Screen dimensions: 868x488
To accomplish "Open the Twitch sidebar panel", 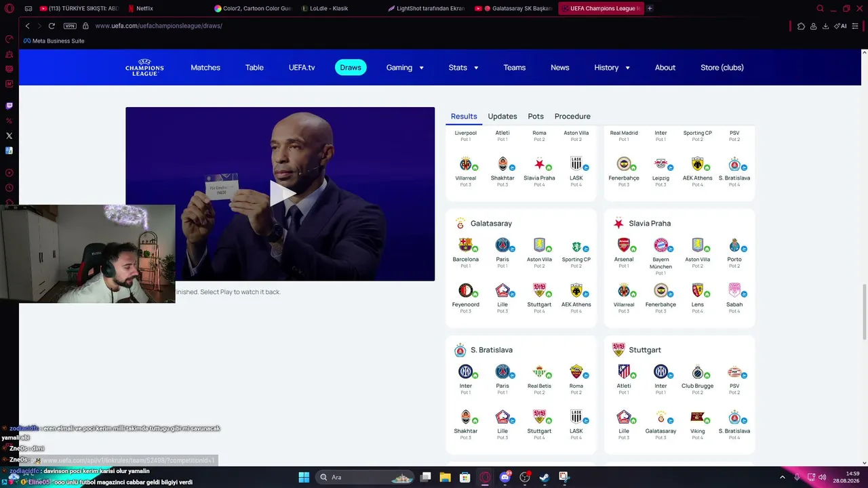I will click(x=9, y=106).
